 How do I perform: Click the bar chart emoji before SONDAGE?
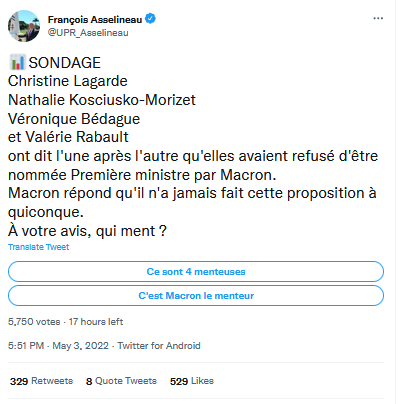(17, 62)
